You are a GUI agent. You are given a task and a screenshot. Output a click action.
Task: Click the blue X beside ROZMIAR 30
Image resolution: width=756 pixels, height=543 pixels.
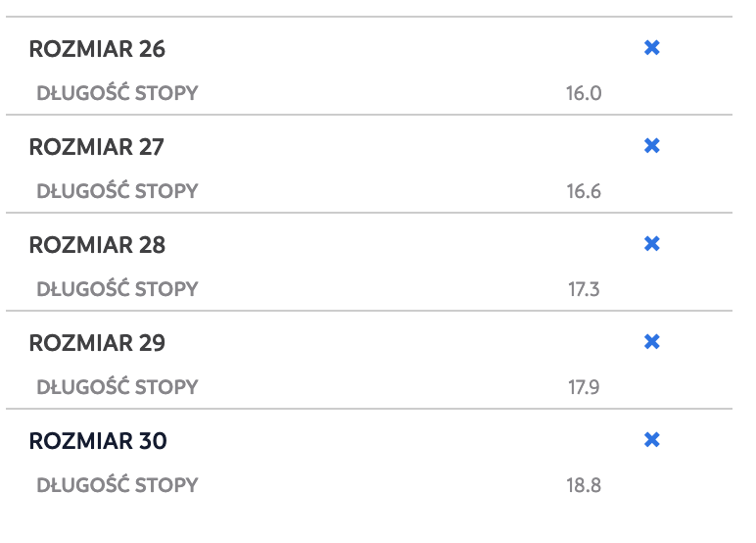(x=652, y=440)
